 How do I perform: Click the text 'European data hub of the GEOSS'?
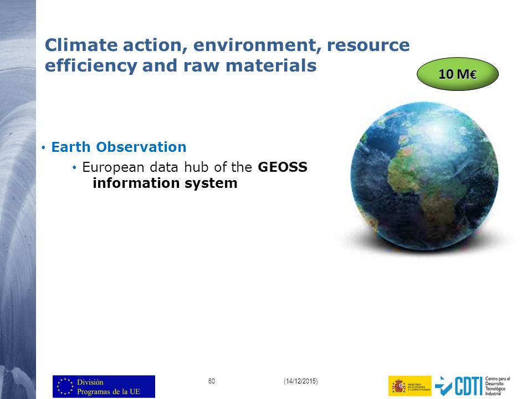pyautogui.click(x=195, y=167)
